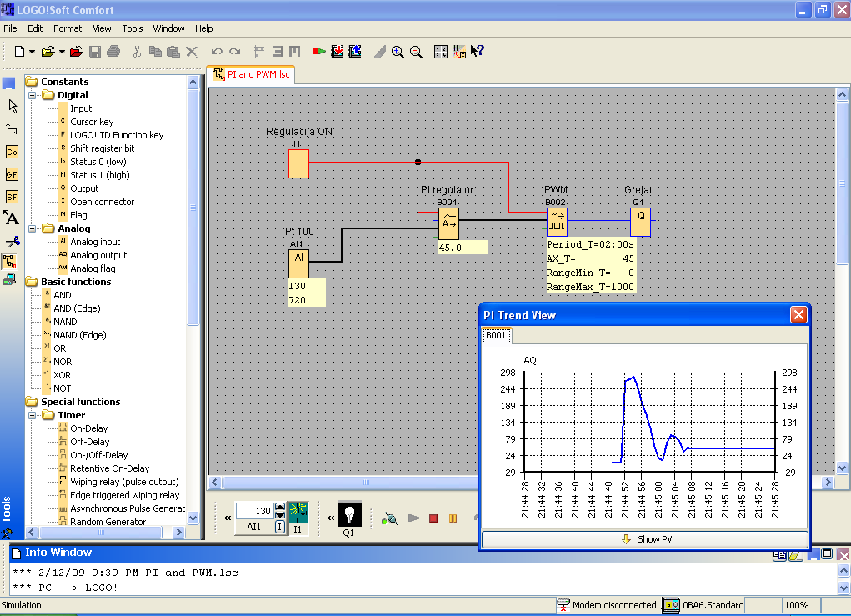Collapse the AI1 input simulation group
Screen dimensions: 851x616
pos(228,518)
